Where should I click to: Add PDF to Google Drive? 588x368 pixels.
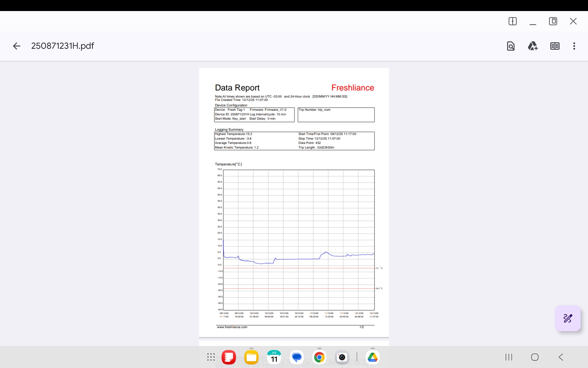point(533,46)
